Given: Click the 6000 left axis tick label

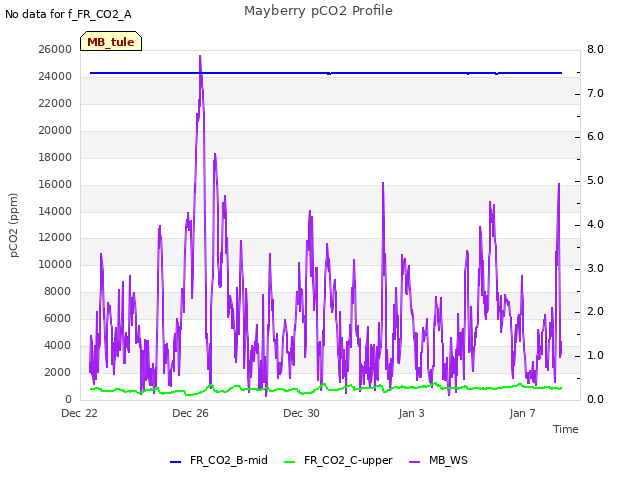Looking at the screenshot, I should tap(58, 318).
